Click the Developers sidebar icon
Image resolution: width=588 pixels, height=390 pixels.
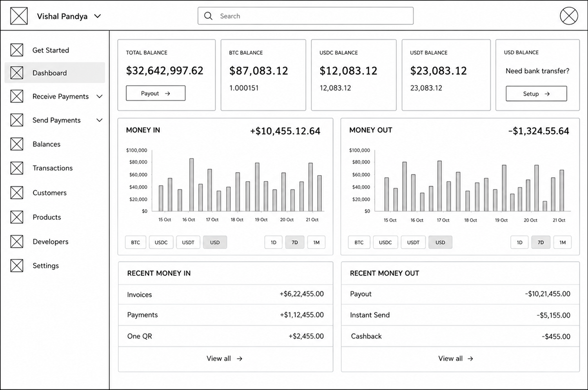16,241
